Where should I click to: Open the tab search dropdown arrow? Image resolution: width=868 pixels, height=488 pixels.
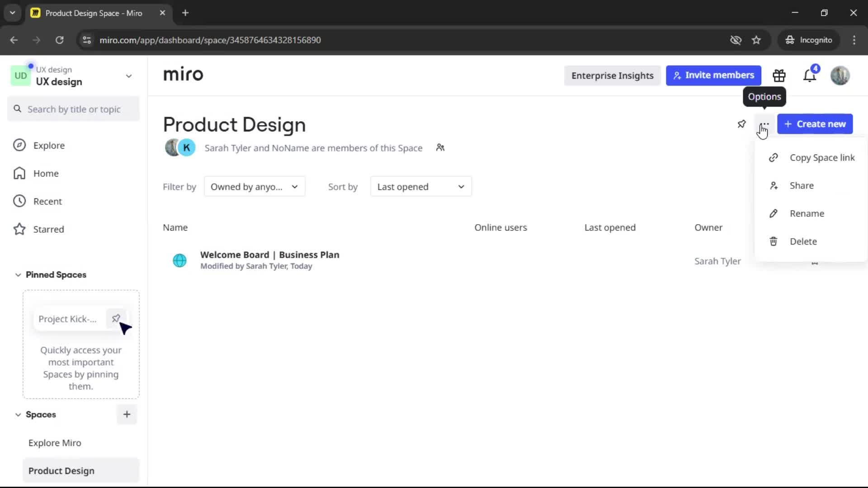point(12,13)
